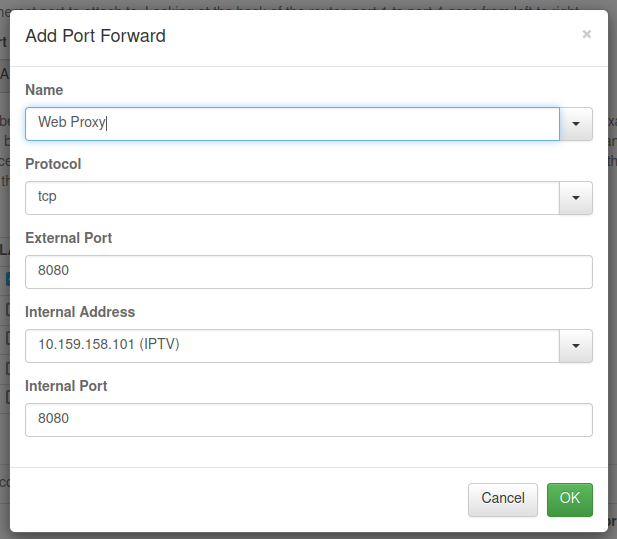Open the Internal Address dropdown arrow
The height and width of the screenshot is (539, 617).
pyautogui.click(x=576, y=346)
